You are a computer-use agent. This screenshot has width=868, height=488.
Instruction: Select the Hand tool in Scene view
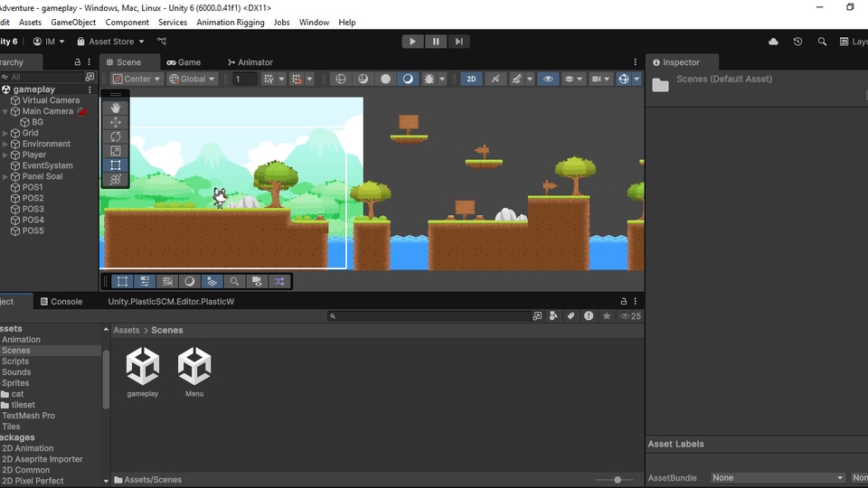pyautogui.click(x=116, y=108)
